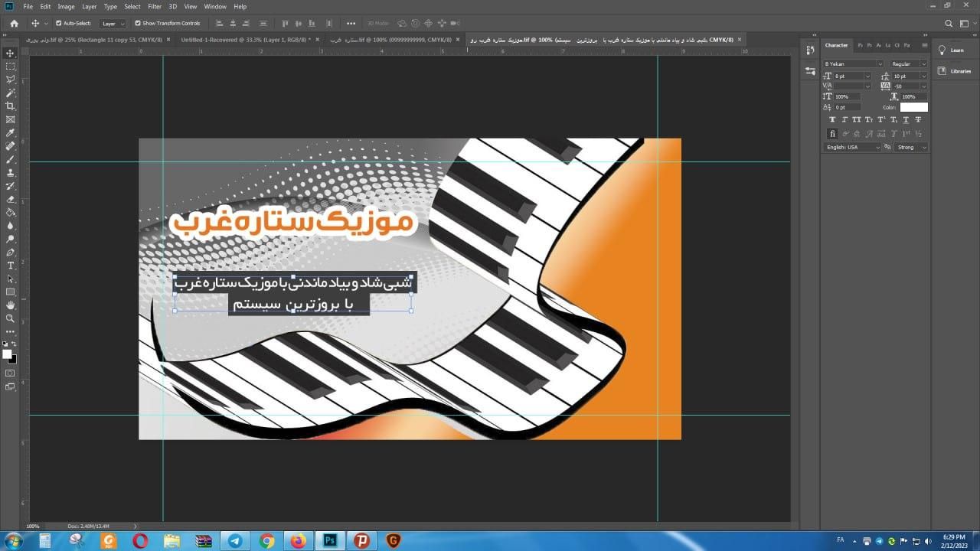Click the background color swatch

13,359
